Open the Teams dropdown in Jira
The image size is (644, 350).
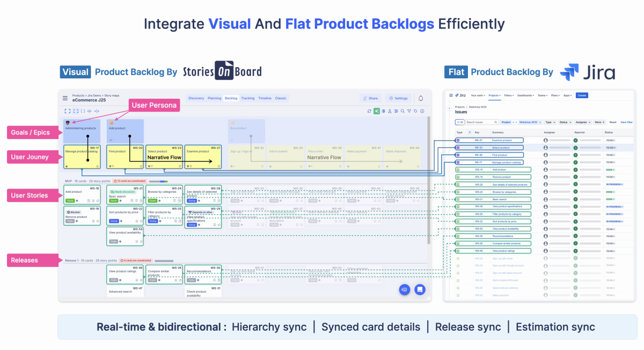click(543, 96)
